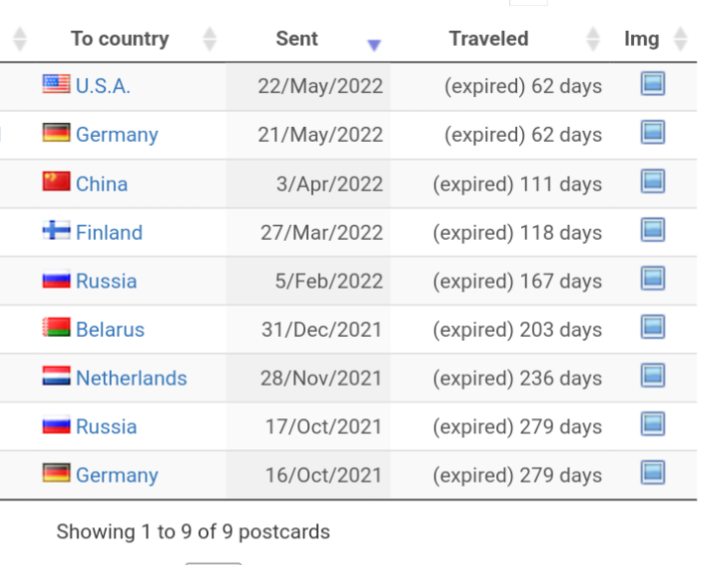
Task: Open the U.S.A. country link
Action: [103, 86]
